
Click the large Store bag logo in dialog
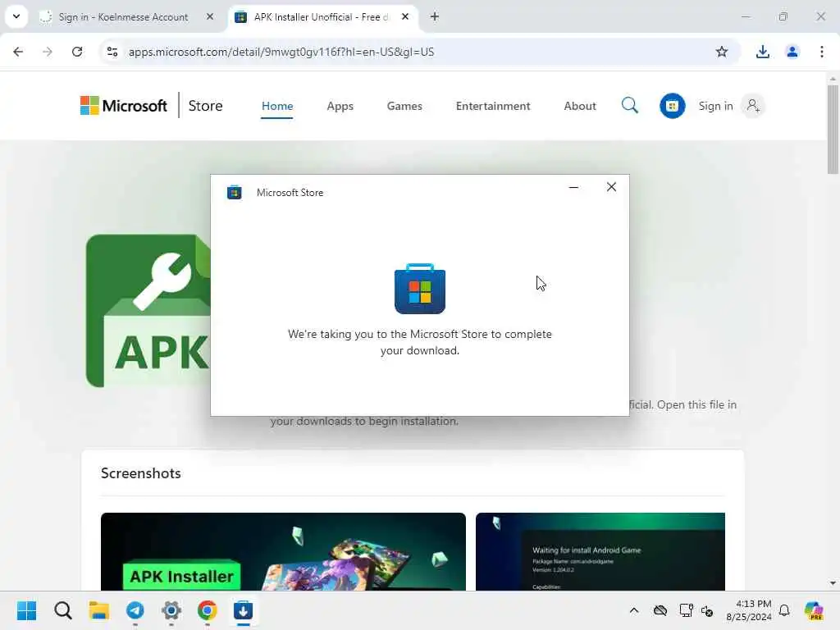pos(419,288)
